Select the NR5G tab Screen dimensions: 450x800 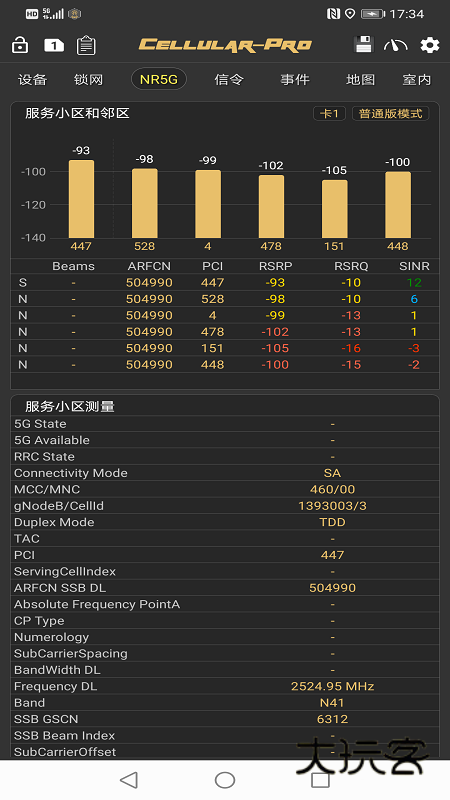pyautogui.click(x=159, y=80)
